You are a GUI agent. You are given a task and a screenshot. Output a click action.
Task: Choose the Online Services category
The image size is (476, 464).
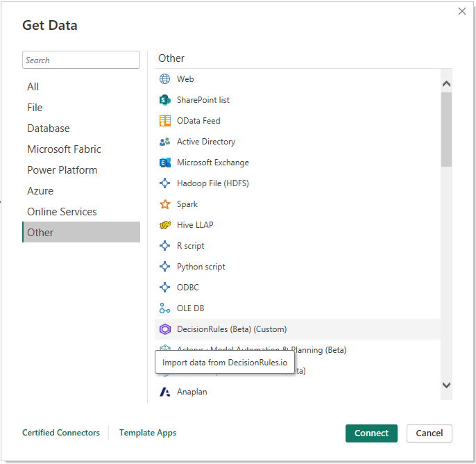62,212
